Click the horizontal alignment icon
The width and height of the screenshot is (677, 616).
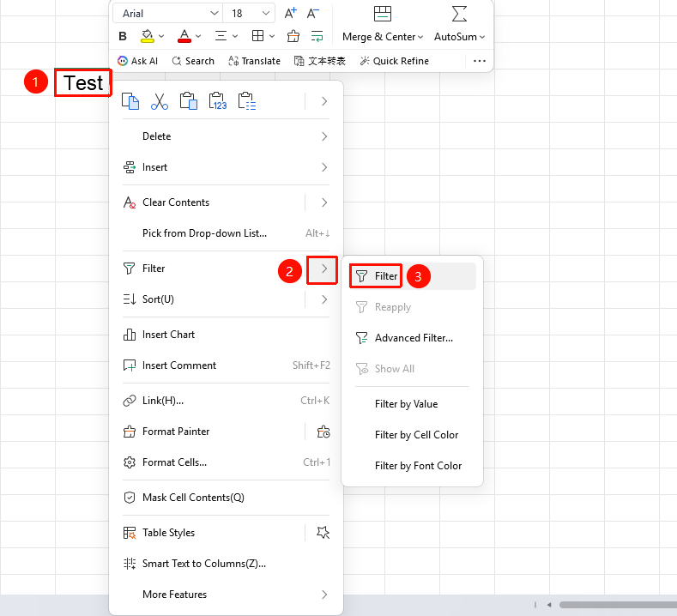click(x=221, y=36)
